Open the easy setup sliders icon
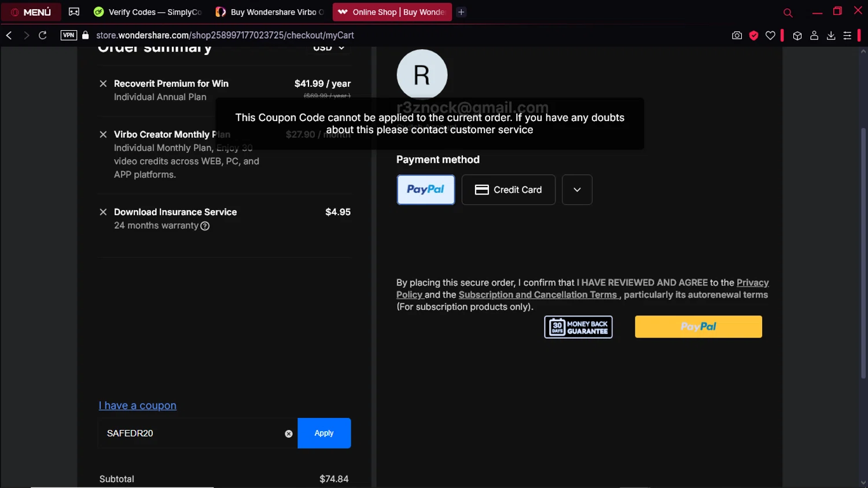Screen dimensions: 868x488 pos(847,35)
